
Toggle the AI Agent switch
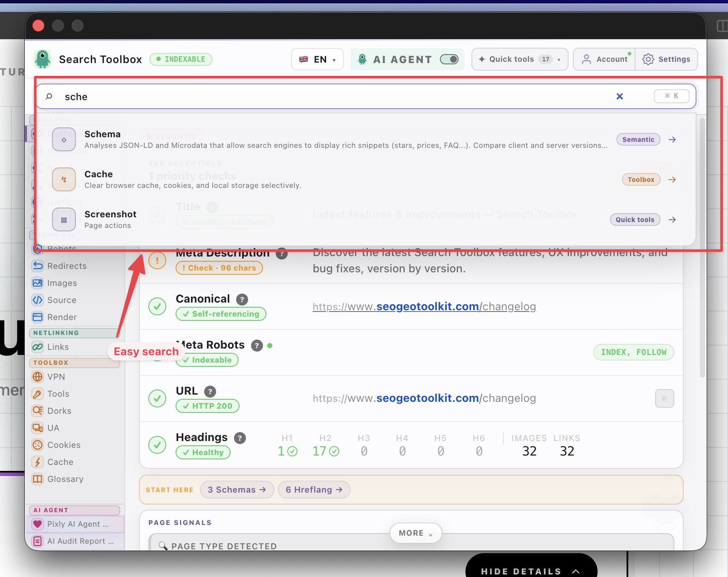coord(449,59)
